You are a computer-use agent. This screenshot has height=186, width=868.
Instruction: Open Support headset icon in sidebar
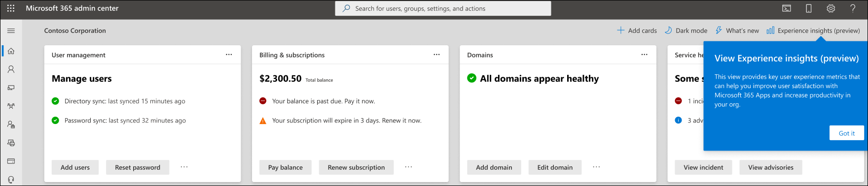click(x=11, y=180)
